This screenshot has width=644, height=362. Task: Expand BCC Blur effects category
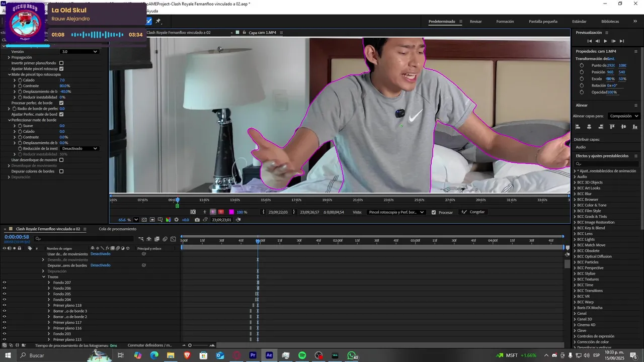click(575, 194)
